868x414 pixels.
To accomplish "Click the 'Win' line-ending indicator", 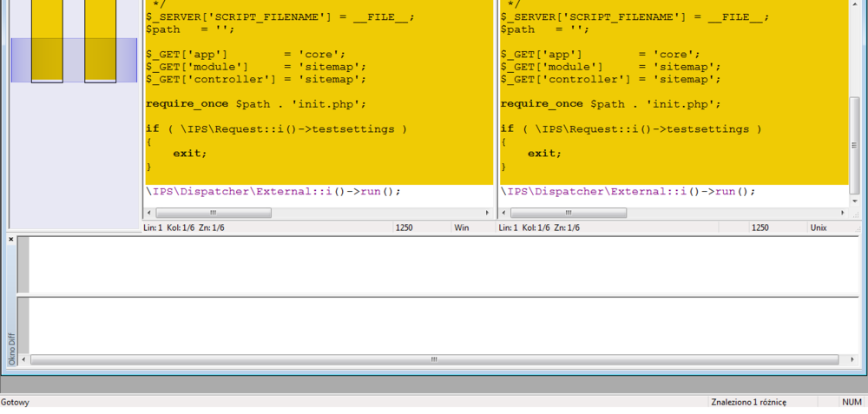I will [461, 227].
